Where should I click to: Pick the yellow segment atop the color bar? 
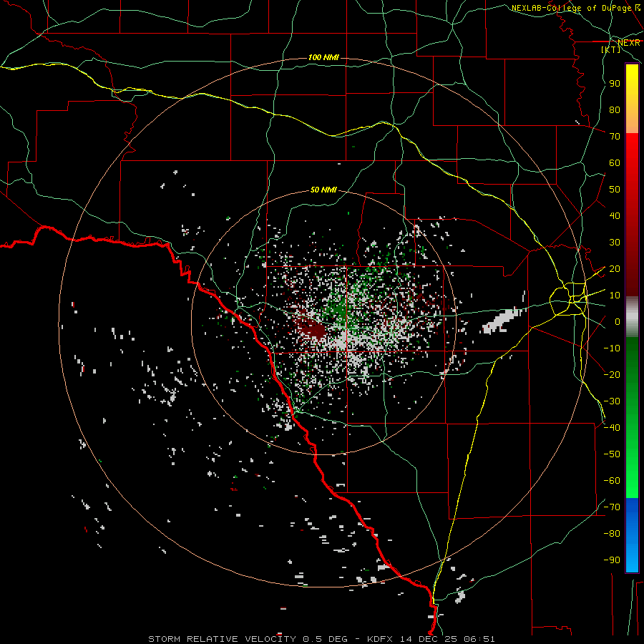[632, 99]
